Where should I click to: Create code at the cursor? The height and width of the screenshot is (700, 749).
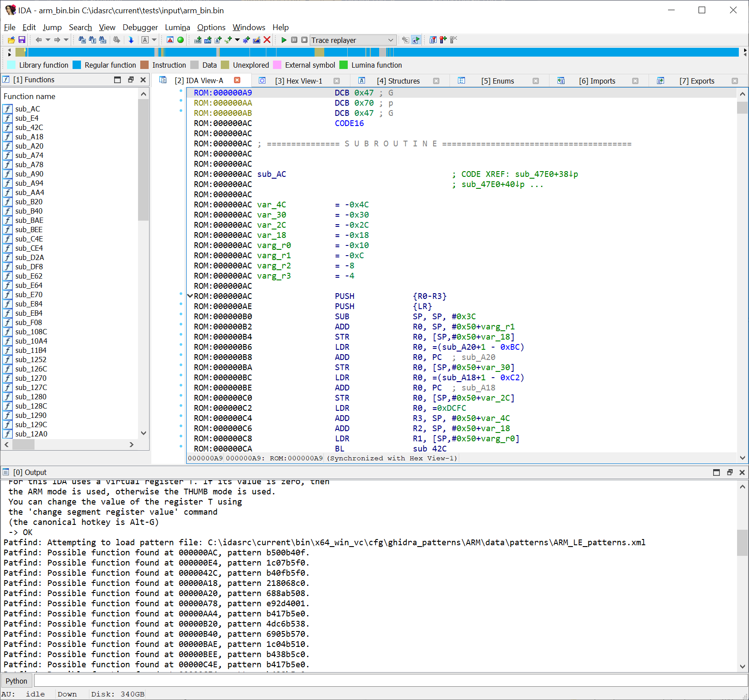[197, 40]
